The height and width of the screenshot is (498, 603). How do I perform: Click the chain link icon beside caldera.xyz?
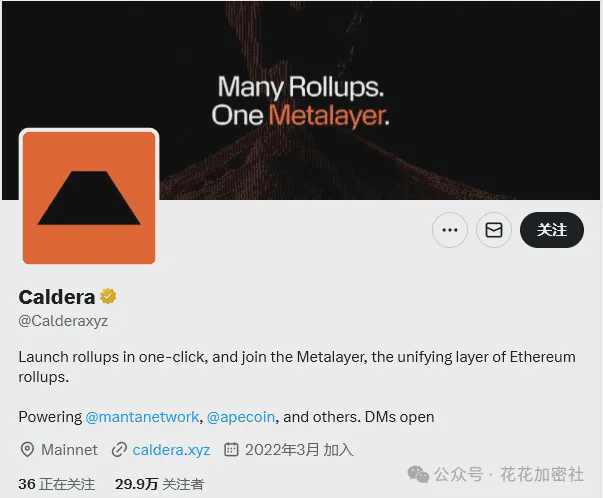(119, 450)
